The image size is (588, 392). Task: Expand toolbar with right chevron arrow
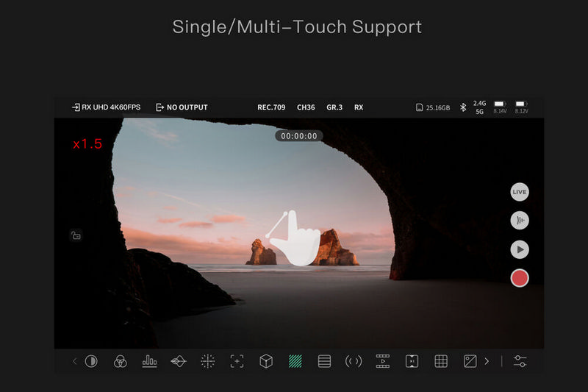pos(487,361)
